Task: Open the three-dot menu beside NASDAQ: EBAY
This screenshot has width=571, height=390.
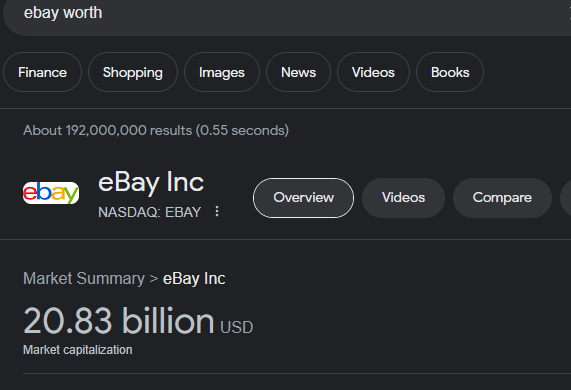Action: coord(217,211)
